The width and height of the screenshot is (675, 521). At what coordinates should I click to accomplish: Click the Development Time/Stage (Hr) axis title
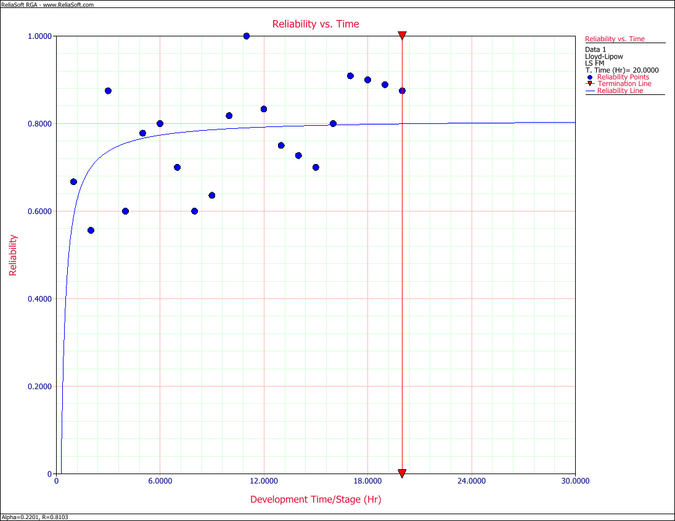coord(315,498)
